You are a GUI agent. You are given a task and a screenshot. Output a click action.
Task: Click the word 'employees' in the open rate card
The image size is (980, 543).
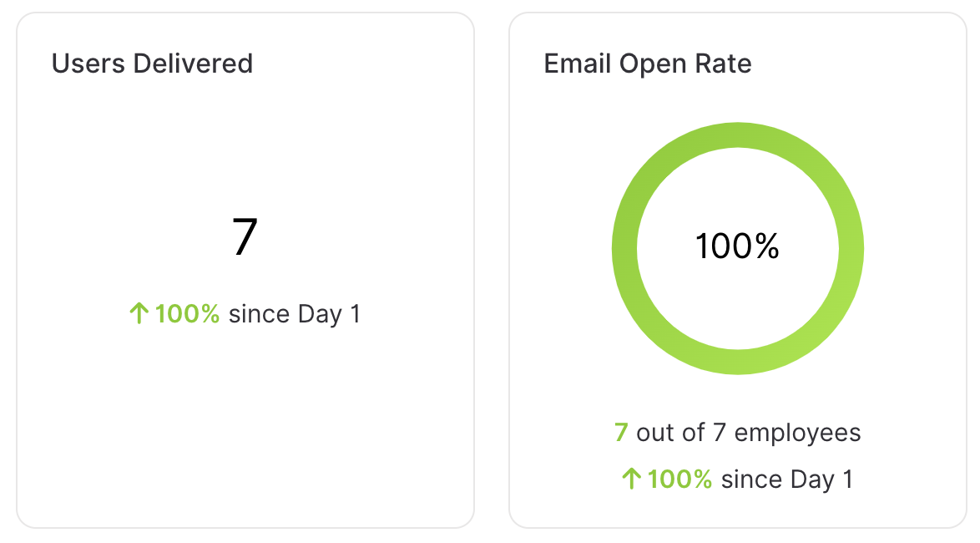(x=797, y=434)
